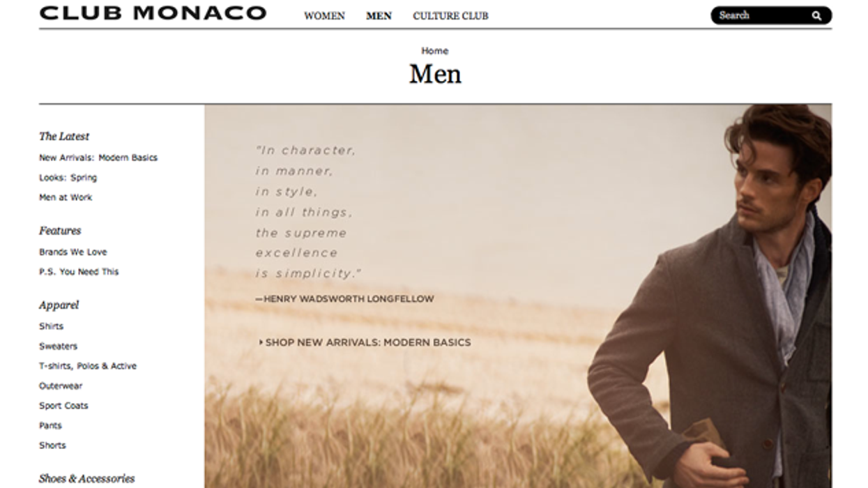Screen dimensions: 868x488
Task: Go to the Home breadcrumb
Action: point(434,51)
